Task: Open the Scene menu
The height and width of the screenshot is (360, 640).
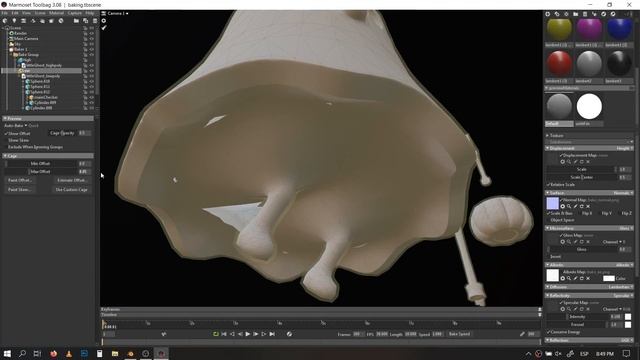Action: (x=40, y=13)
